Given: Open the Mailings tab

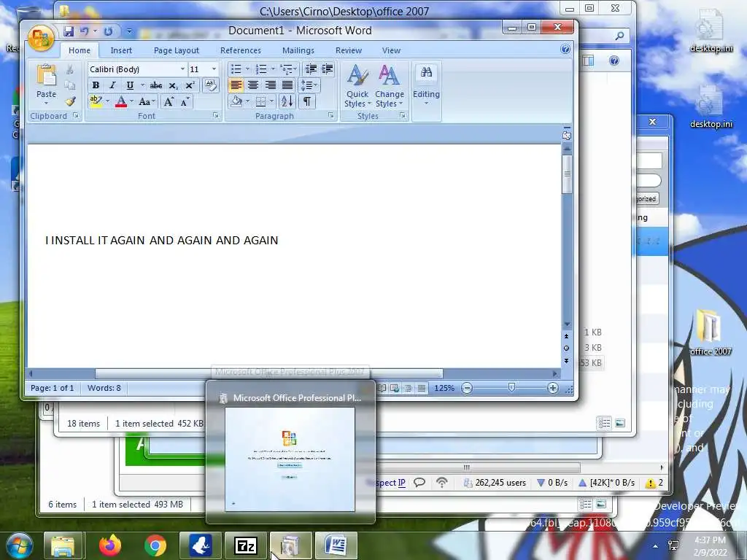Looking at the screenshot, I should click(x=298, y=50).
